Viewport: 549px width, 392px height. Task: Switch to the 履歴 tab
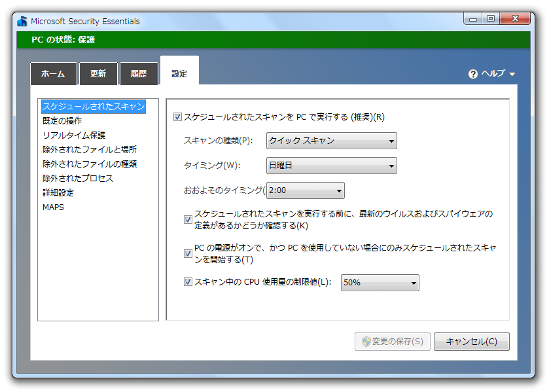[139, 73]
